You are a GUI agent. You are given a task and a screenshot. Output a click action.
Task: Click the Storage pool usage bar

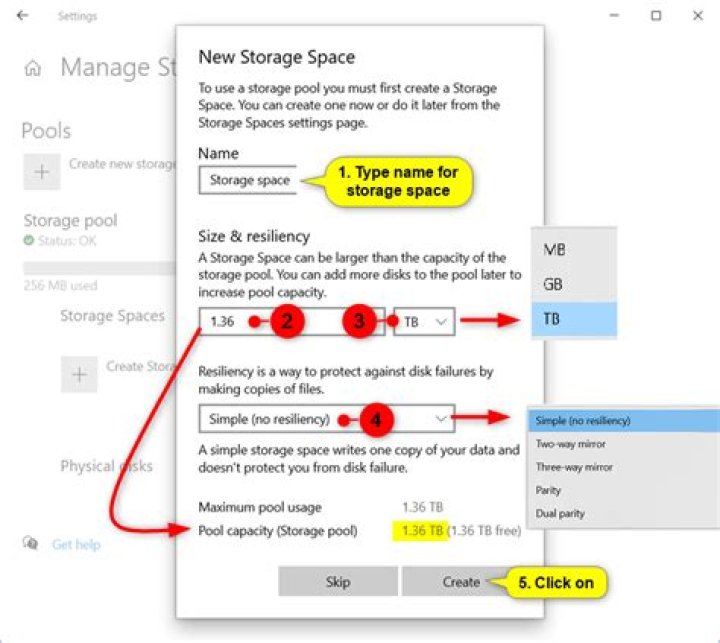click(x=98, y=268)
